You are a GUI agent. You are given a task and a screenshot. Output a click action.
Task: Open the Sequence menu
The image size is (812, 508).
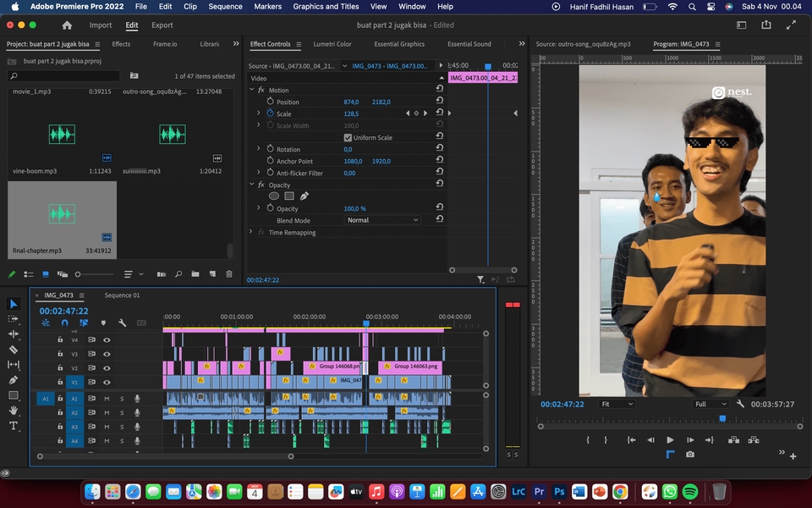(225, 6)
